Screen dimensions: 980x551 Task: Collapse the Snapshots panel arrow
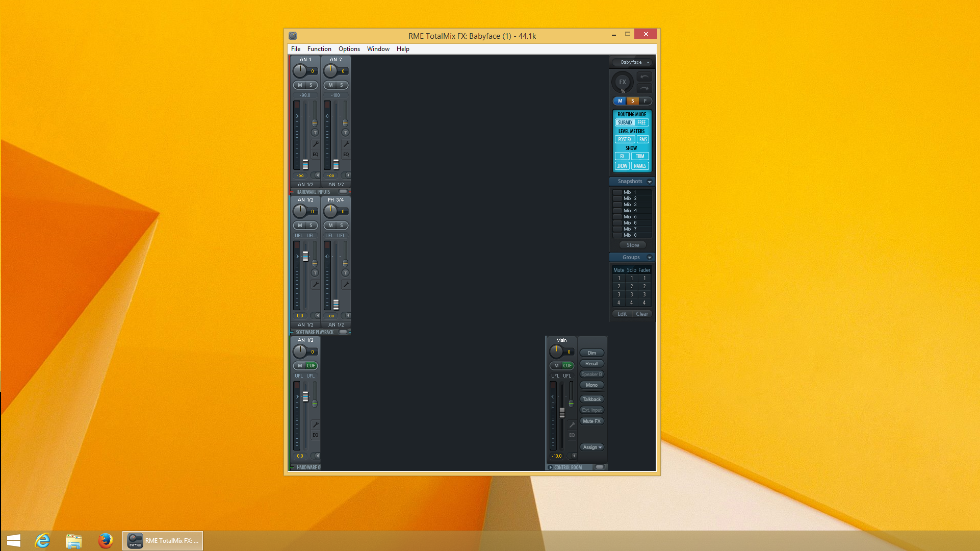650,182
